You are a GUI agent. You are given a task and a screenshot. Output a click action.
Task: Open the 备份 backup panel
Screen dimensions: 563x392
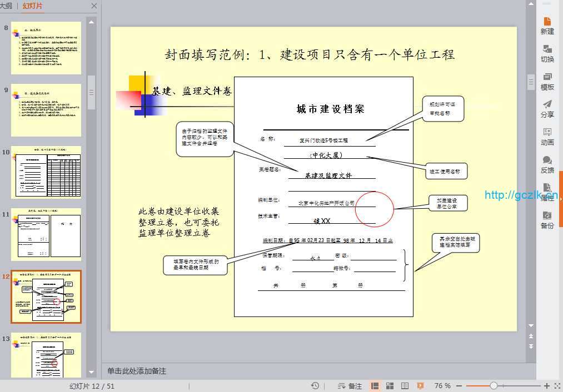(x=547, y=219)
